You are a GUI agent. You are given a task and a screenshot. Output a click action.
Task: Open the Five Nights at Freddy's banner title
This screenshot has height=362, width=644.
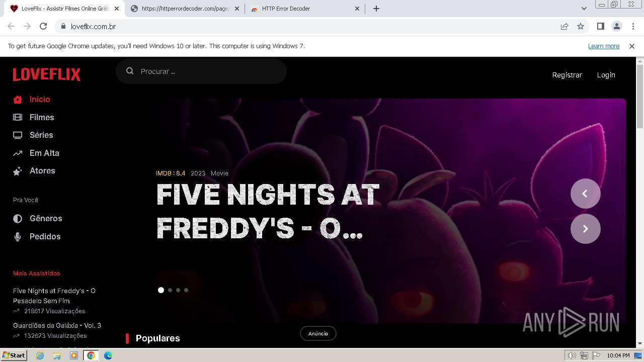pos(268,211)
